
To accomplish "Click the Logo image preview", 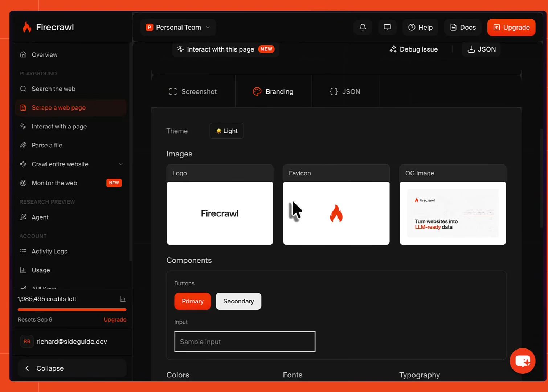I will click(220, 213).
